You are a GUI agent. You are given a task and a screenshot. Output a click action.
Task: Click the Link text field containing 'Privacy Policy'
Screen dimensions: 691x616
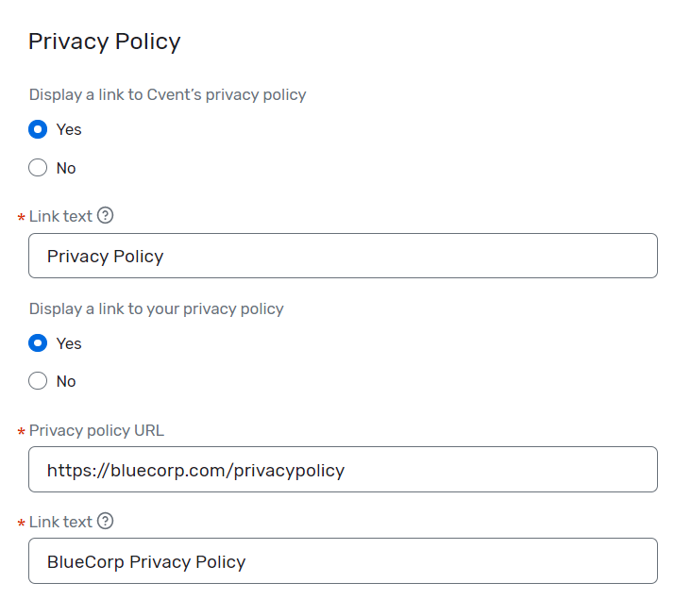(x=343, y=256)
